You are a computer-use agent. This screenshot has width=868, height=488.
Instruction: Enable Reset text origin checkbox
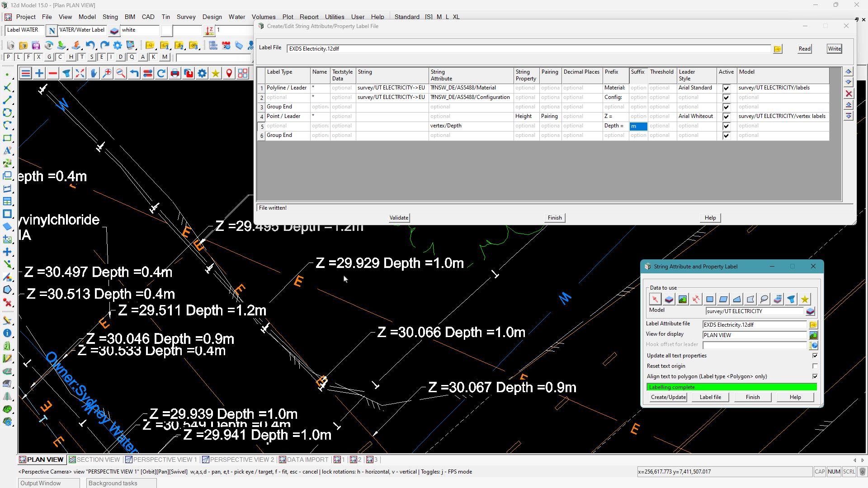point(815,366)
